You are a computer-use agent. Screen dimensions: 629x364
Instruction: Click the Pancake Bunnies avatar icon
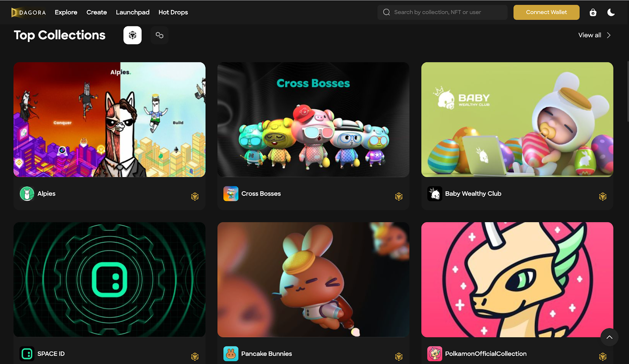coord(231,354)
